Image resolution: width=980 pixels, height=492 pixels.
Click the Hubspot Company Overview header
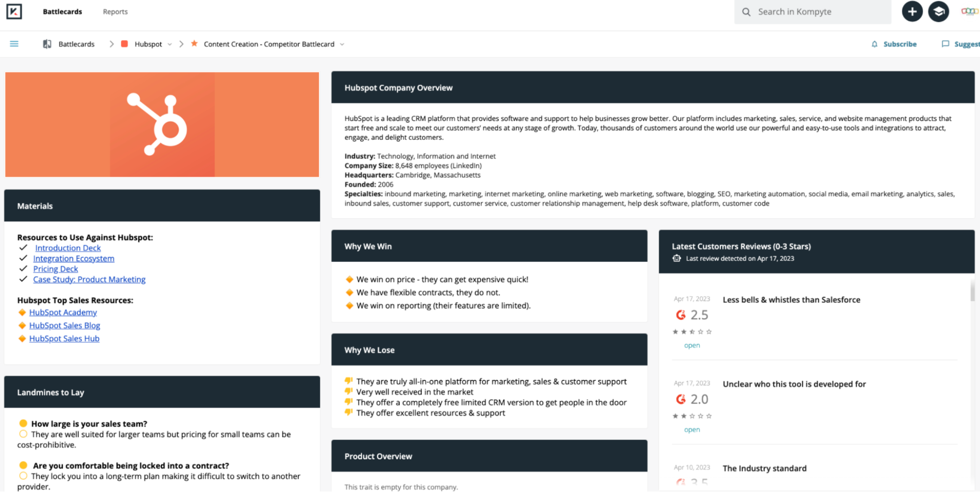[653, 88]
